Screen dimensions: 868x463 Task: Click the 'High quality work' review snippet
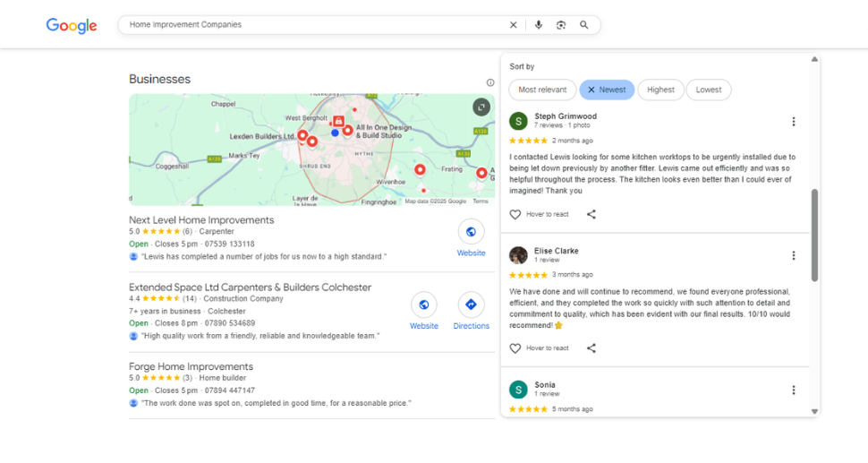pyautogui.click(x=260, y=336)
